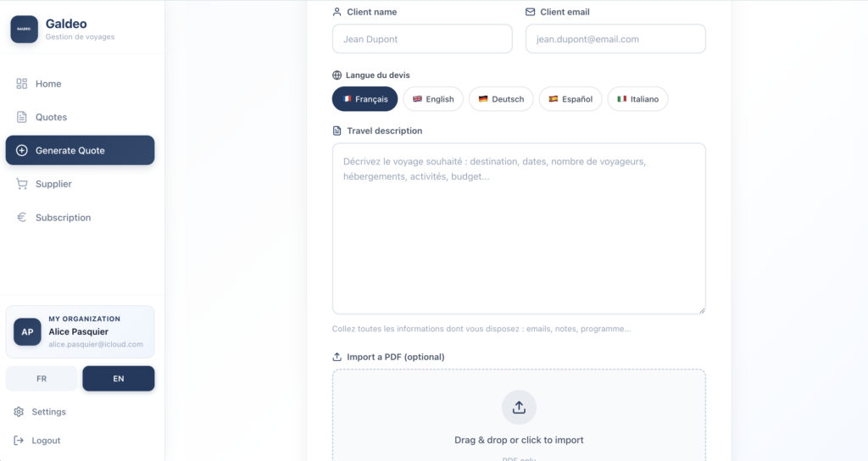Click the AP avatar badge
The height and width of the screenshot is (461, 868).
[x=27, y=332]
